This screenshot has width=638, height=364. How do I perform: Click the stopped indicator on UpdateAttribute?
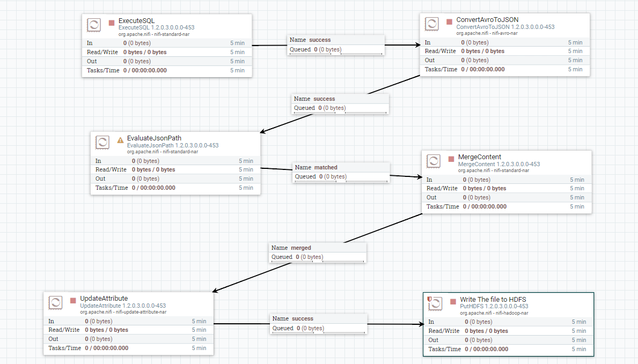click(73, 301)
